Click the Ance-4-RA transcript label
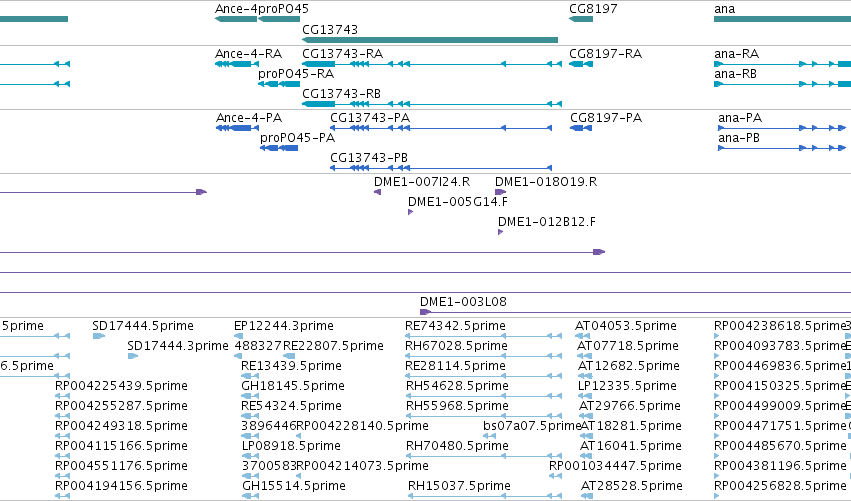The width and height of the screenshot is (851, 501). click(249, 54)
